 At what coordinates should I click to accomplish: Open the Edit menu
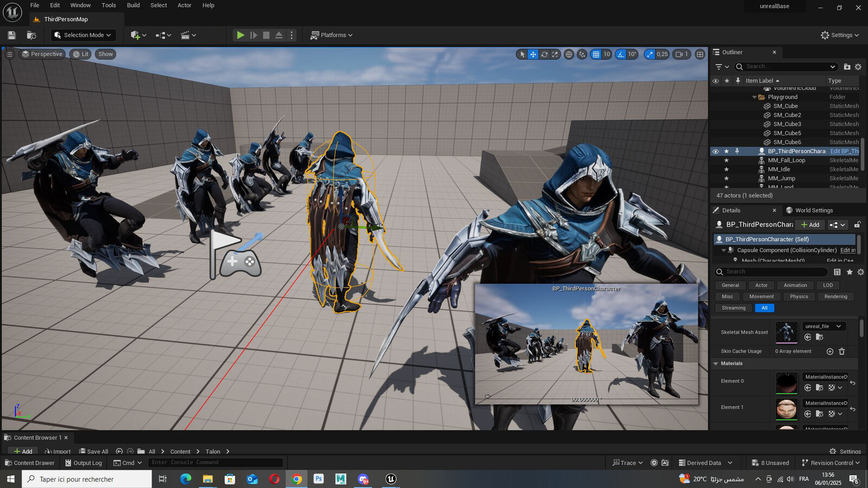point(55,5)
